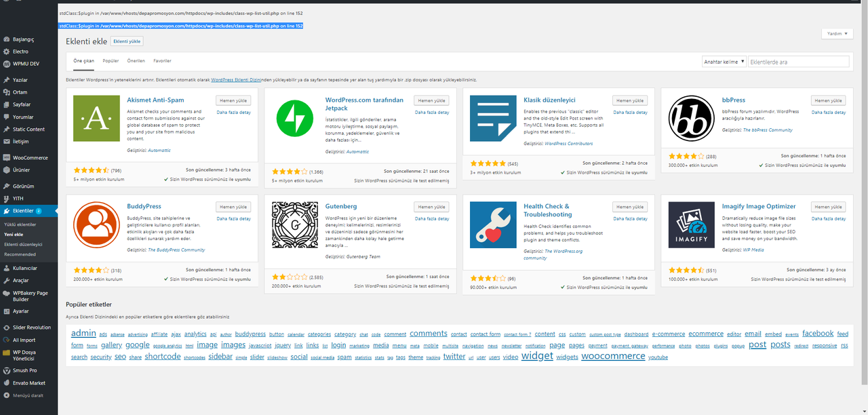868x415 pixels.
Task: Click the Smush Pro icon in sidebar
Action: [x=6, y=370]
